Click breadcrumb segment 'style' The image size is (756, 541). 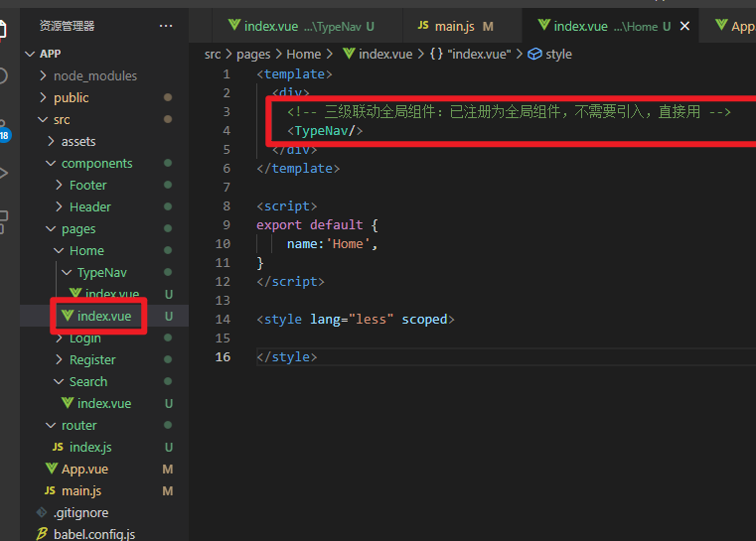click(x=558, y=55)
